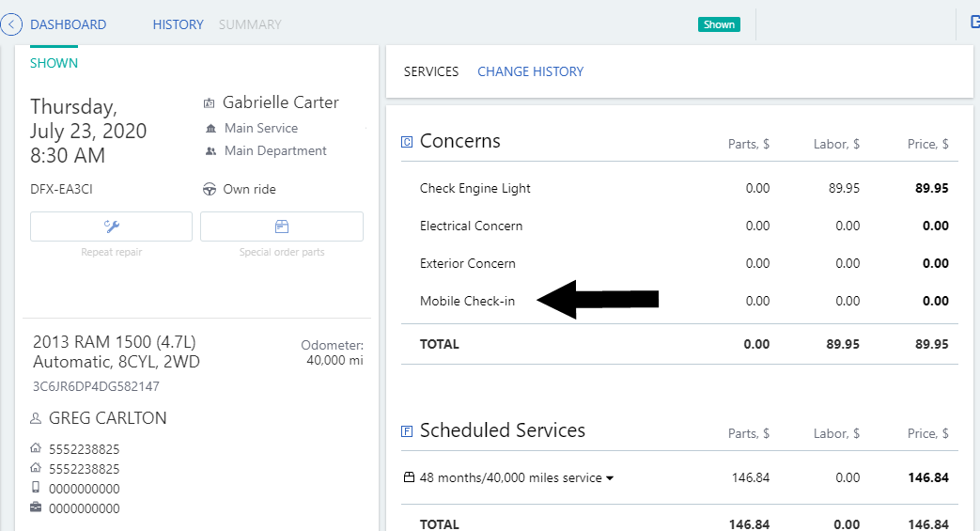The image size is (980, 531).
Task: Click the calendar icon beside 48 months service
Action: point(409,477)
